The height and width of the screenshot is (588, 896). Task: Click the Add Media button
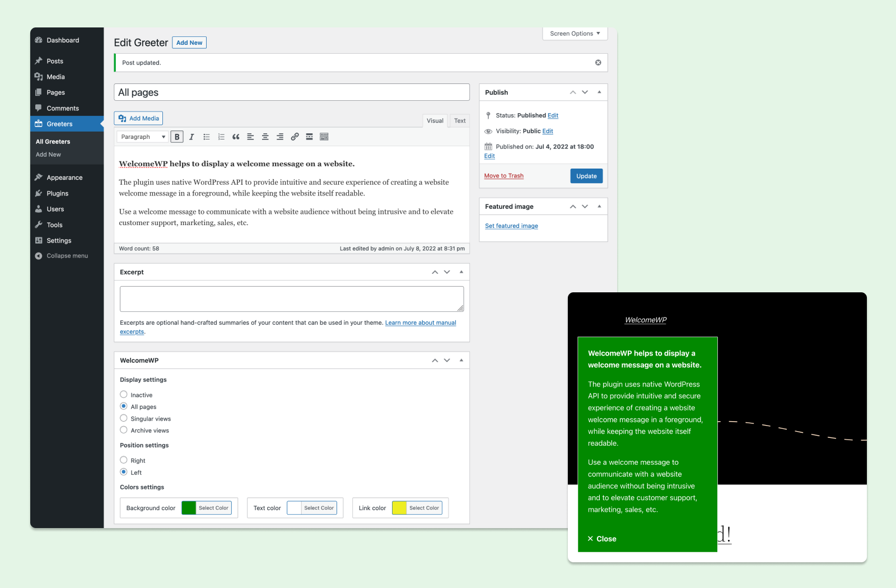tap(138, 118)
